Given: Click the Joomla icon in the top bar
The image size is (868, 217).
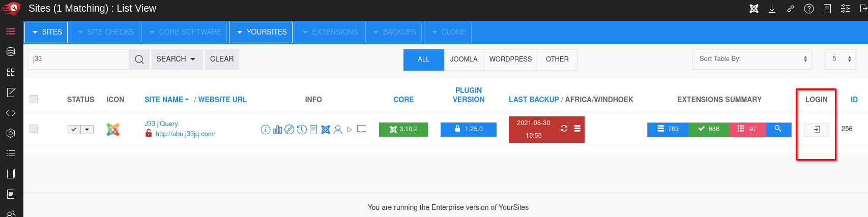Looking at the screenshot, I should click(x=754, y=9).
